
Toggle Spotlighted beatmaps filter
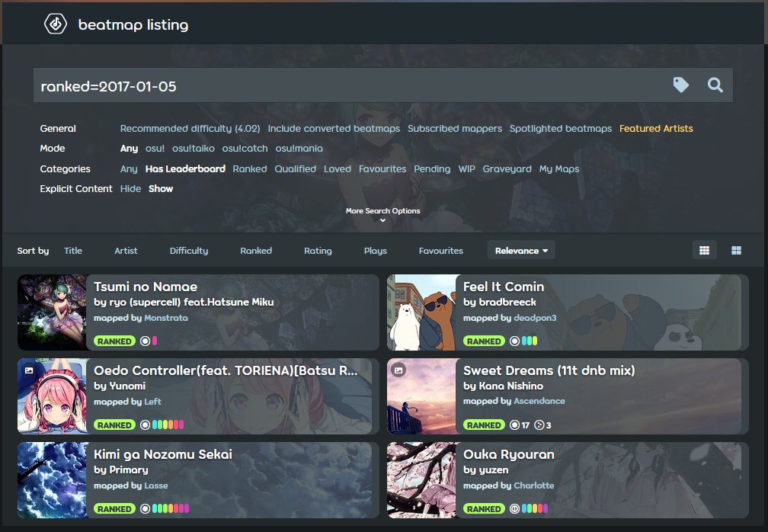pyautogui.click(x=560, y=128)
